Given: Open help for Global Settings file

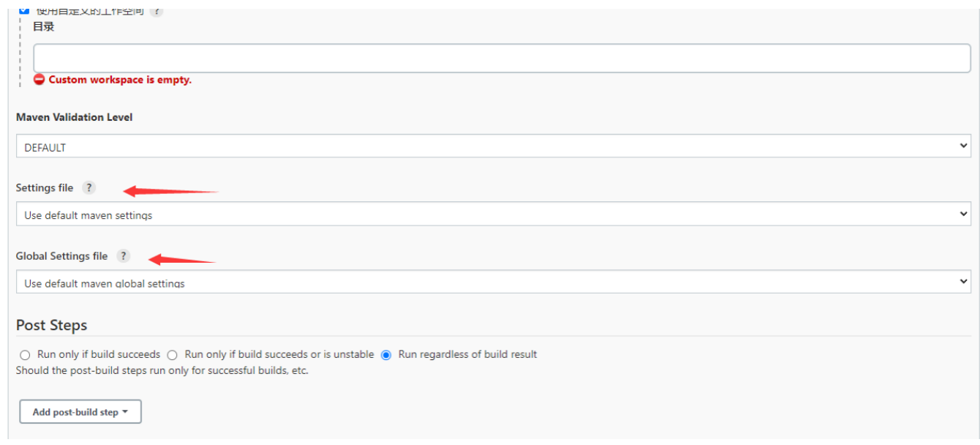Looking at the screenshot, I should [x=123, y=256].
